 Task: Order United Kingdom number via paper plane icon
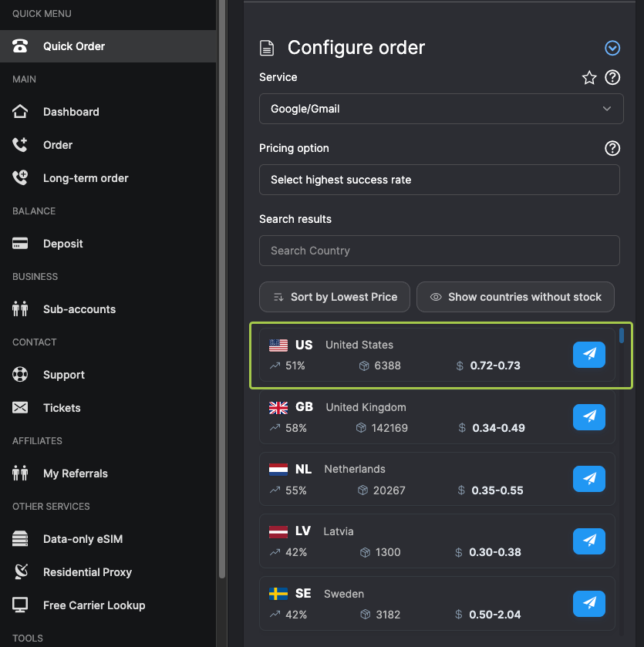(x=589, y=417)
